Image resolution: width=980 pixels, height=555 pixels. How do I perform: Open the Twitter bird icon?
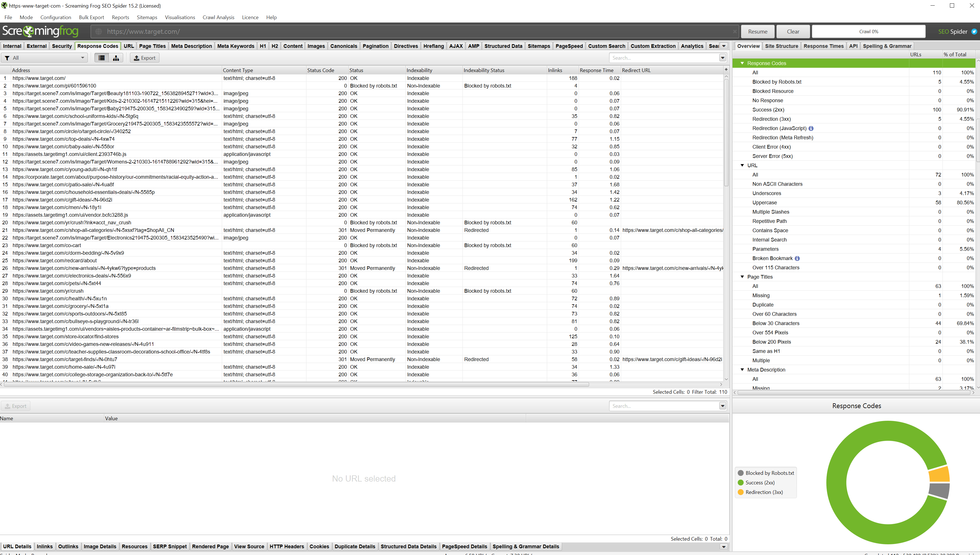pyautogui.click(x=974, y=32)
